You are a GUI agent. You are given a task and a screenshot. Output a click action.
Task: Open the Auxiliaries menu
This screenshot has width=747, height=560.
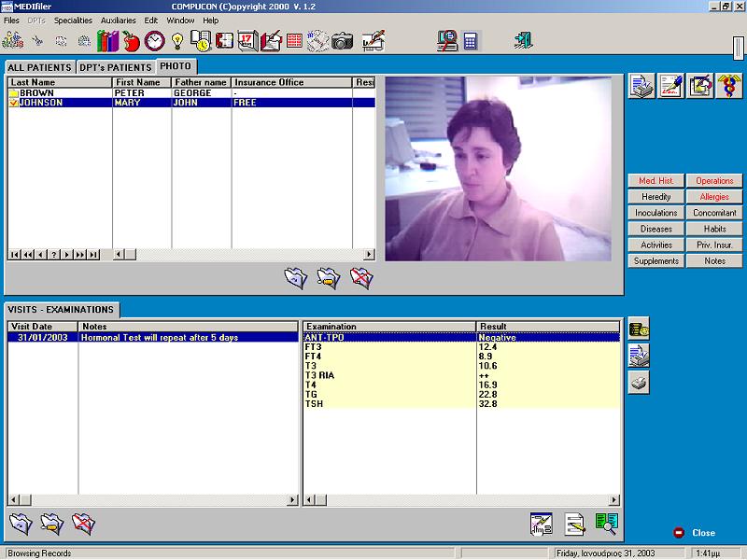pos(119,21)
